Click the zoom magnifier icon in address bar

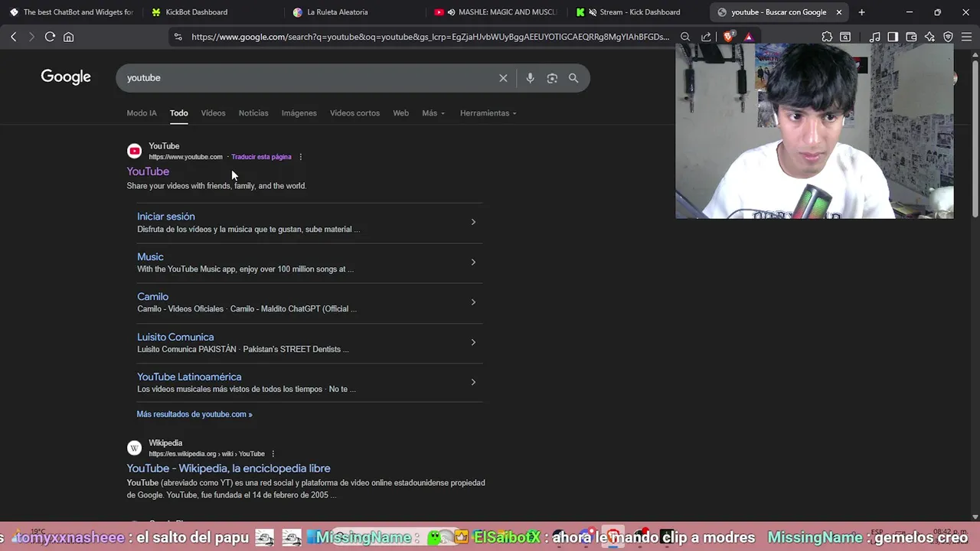(685, 37)
